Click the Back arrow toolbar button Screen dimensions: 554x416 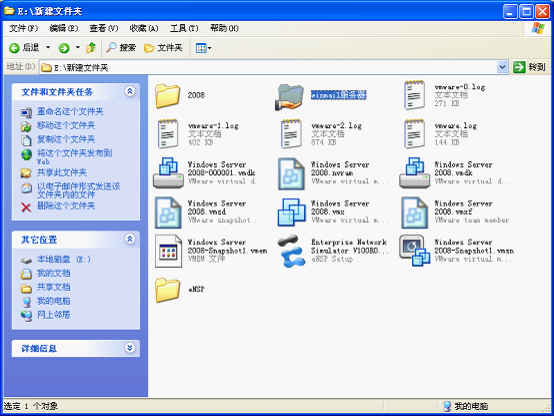coord(24,48)
